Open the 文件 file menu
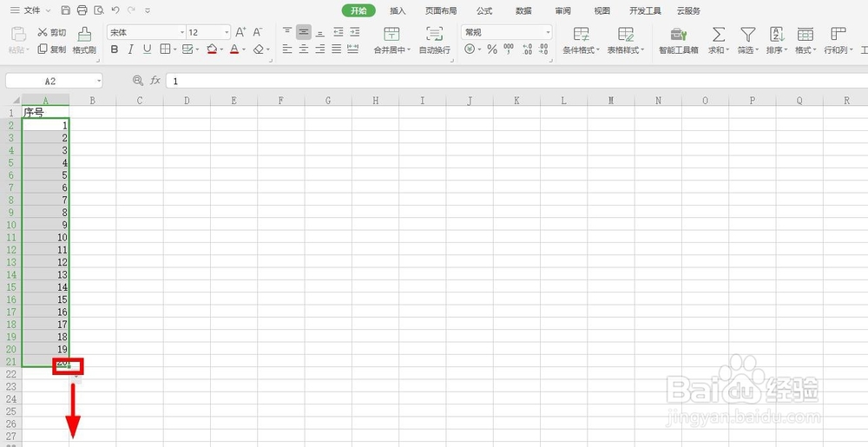The height and width of the screenshot is (447, 868). click(x=30, y=10)
